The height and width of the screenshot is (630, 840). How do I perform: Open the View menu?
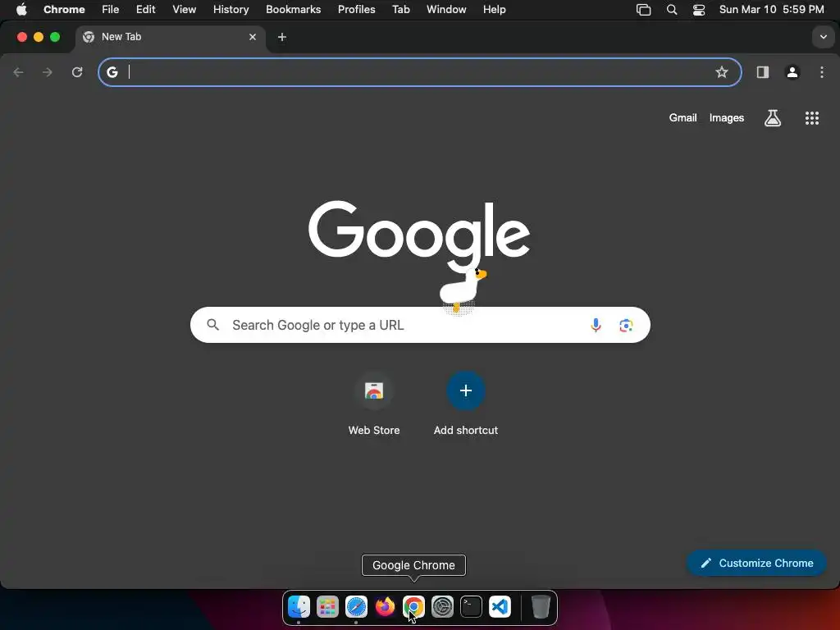185,10
